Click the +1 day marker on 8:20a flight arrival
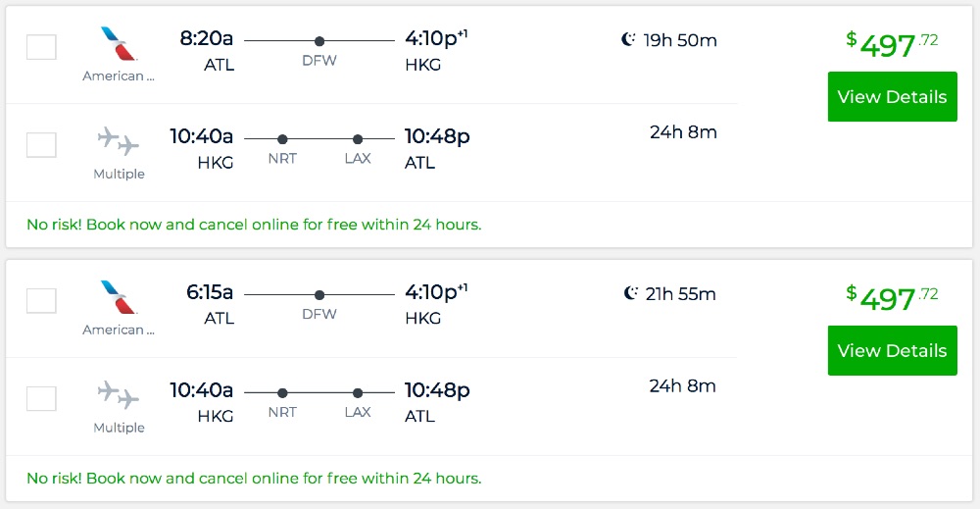Screen dimensions: 980x509 (x=463, y=34)
